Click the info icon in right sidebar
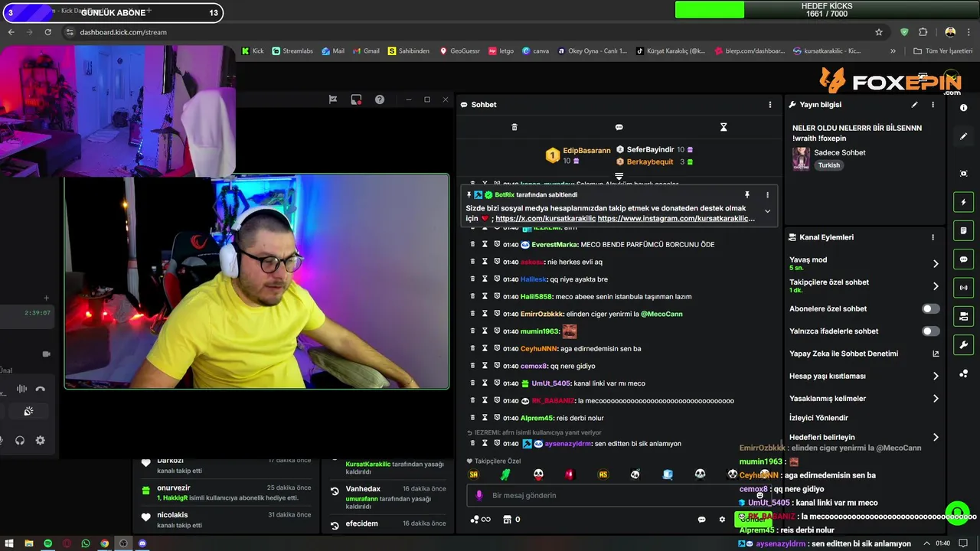 tap(963, 108)
